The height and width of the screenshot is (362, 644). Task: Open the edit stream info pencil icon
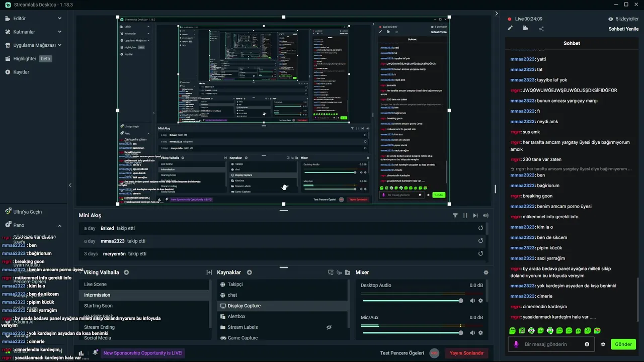[510, 28]
